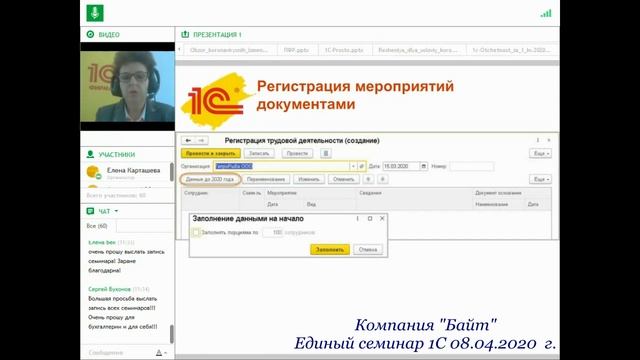
Task: Click the Провести button
Action: (297, 153)
